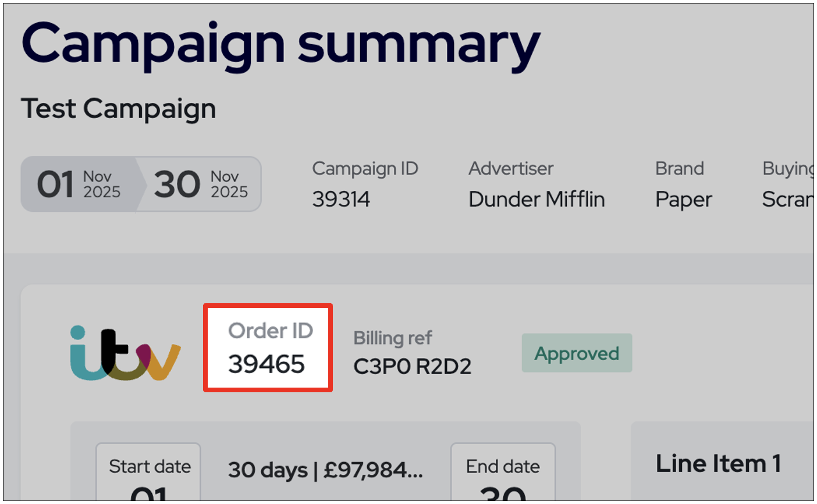Click the Billing ref label

click(x=393, y=338)
